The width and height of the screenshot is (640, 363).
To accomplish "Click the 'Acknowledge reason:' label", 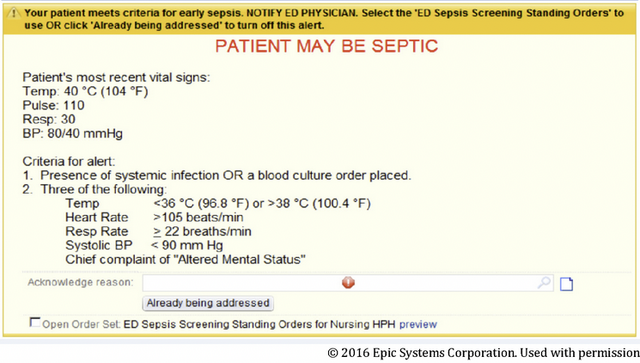I will (80, 283).
